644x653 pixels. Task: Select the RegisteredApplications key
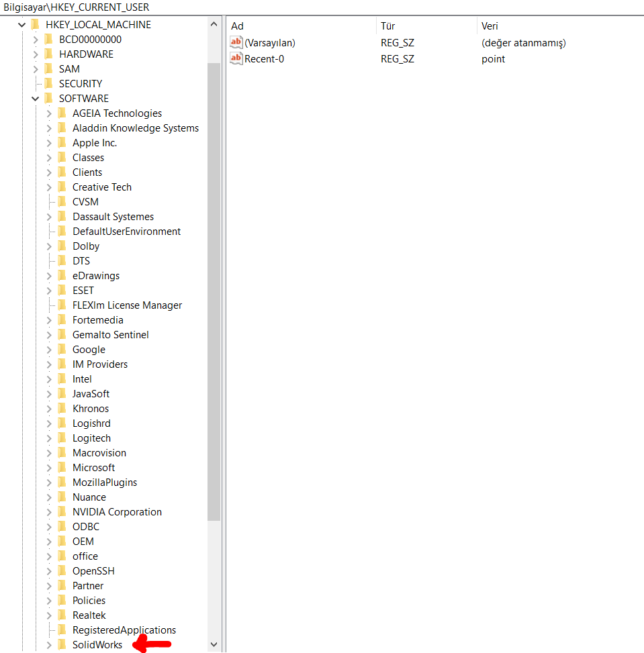point(124,630)
